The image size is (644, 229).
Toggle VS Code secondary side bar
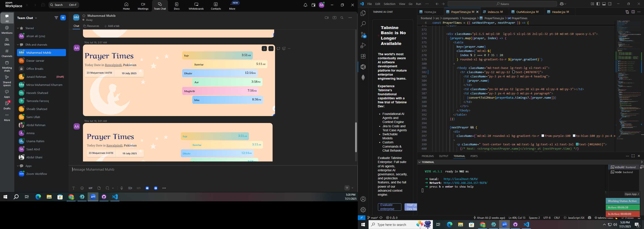point(610,4)
